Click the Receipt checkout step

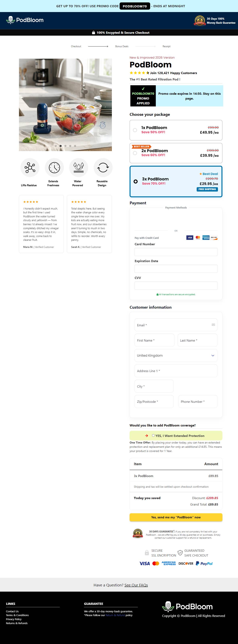[x=166, y=46]
